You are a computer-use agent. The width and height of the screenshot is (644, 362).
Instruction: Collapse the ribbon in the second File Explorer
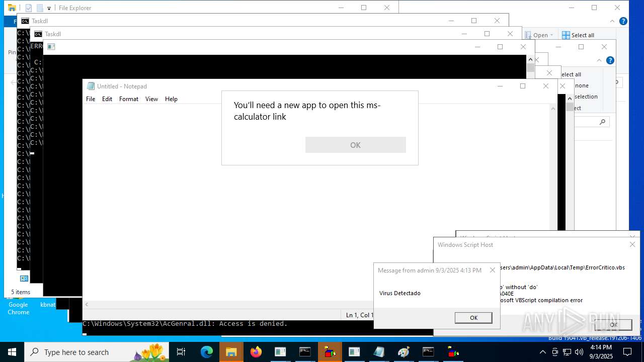[x=599, y=60]
